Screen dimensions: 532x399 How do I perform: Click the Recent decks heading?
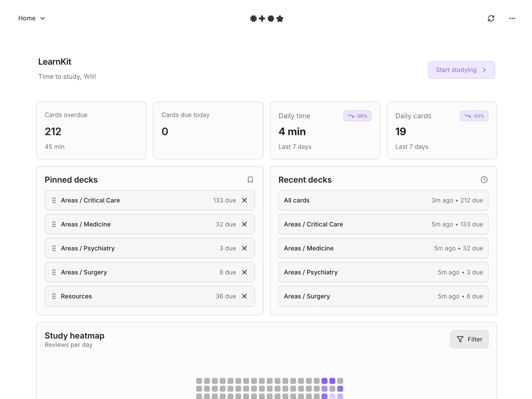pos(305,180)
